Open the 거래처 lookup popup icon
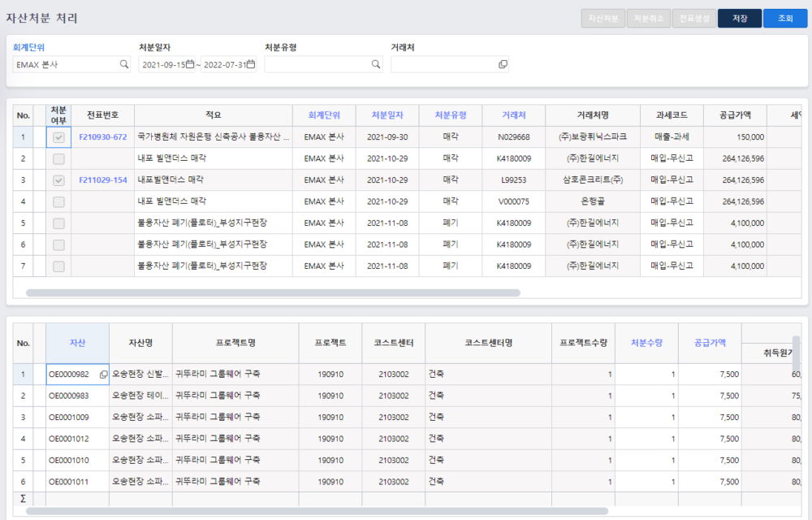812x520 pixels. point(503,64)
